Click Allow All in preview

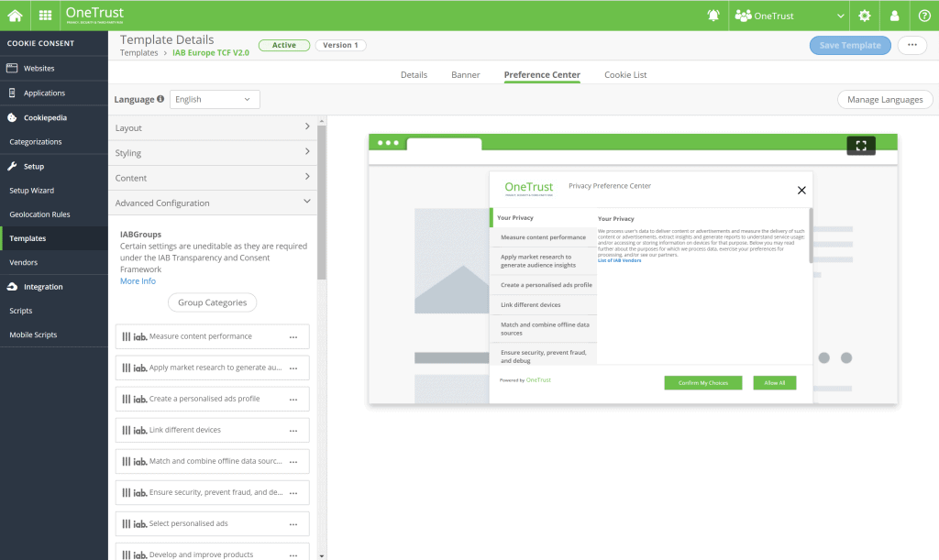(774, 383)
